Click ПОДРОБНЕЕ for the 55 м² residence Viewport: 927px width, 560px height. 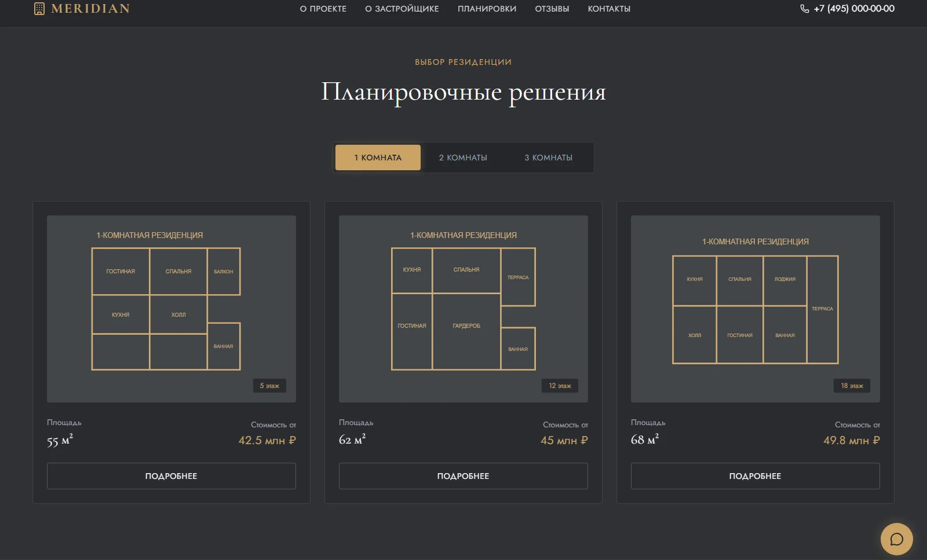coord(171,476)
